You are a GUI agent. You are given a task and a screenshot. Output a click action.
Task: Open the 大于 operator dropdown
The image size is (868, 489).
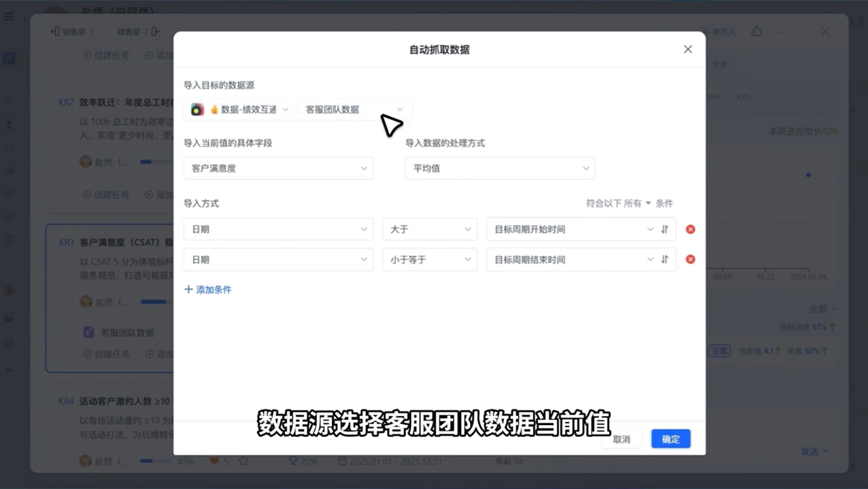pos(430,229)
